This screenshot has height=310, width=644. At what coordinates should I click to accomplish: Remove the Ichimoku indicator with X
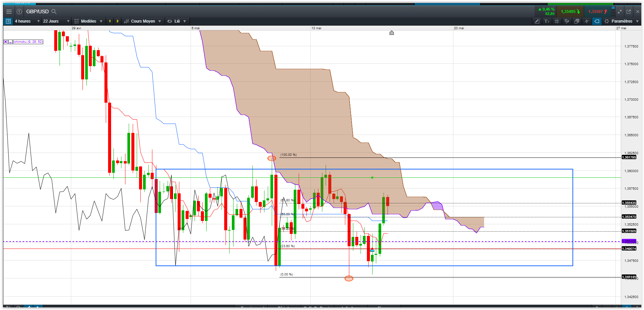6,42
